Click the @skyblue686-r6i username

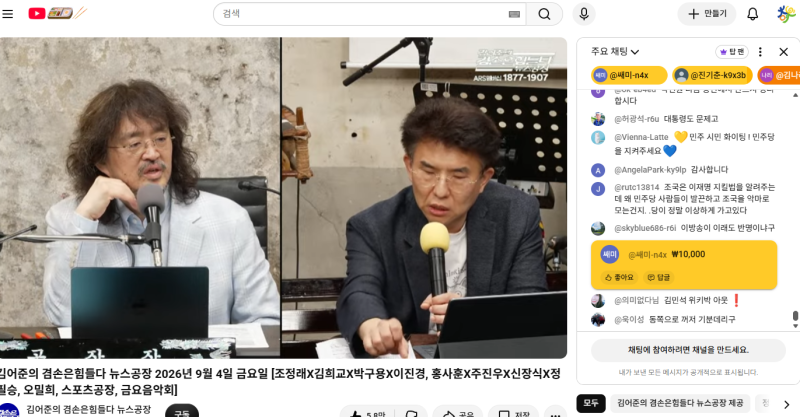(x=645, y=228)
